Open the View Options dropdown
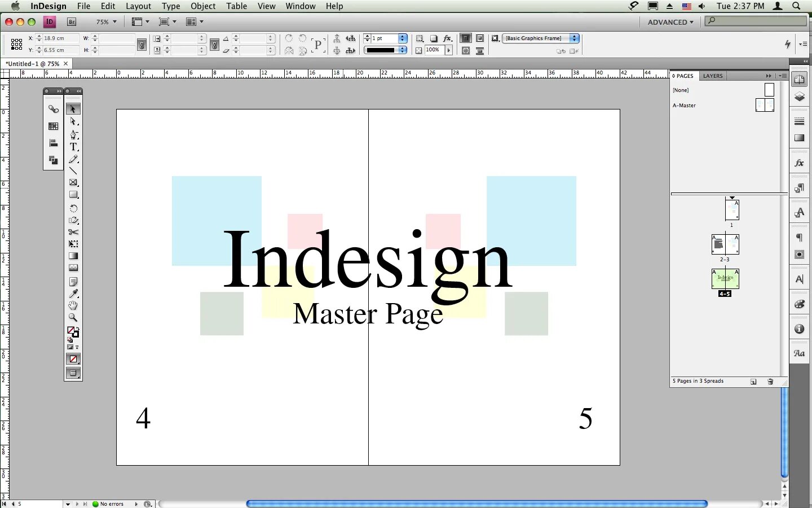This screenshot has width=812, height=508. click(140, 22)
